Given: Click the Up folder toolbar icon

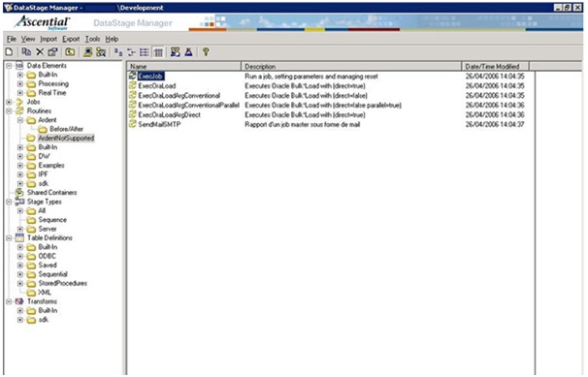Looking at the screenshot, I should (x=70, y=52).
